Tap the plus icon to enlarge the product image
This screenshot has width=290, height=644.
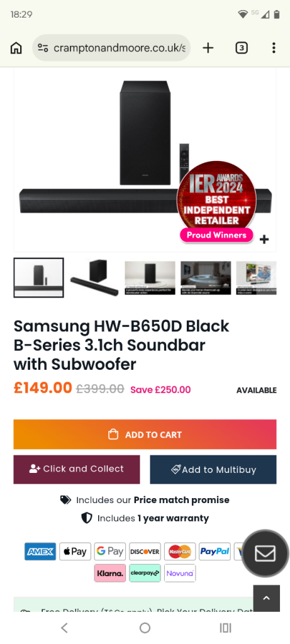click(264, 240)
